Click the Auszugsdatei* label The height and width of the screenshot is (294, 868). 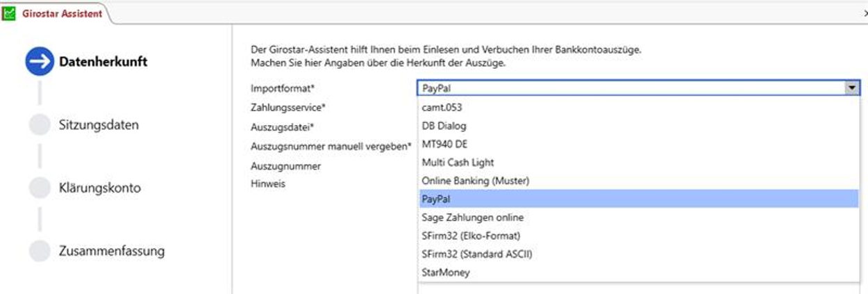[283, 127]
